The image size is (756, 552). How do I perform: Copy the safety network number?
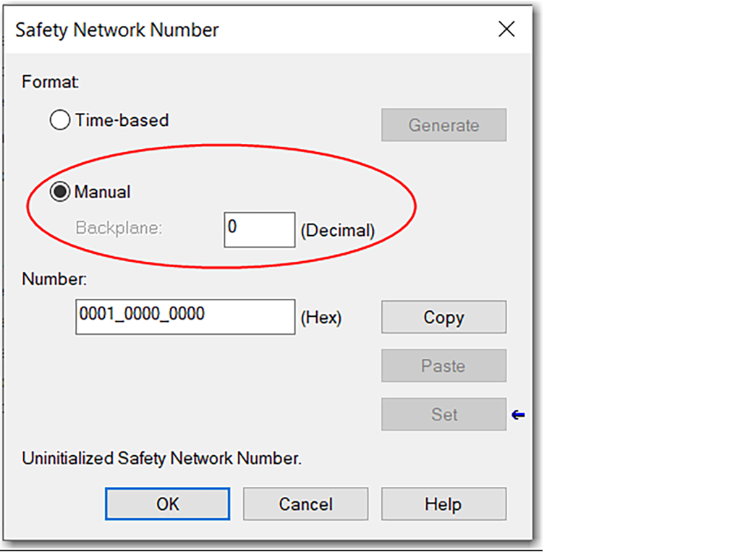pos(443,318)
